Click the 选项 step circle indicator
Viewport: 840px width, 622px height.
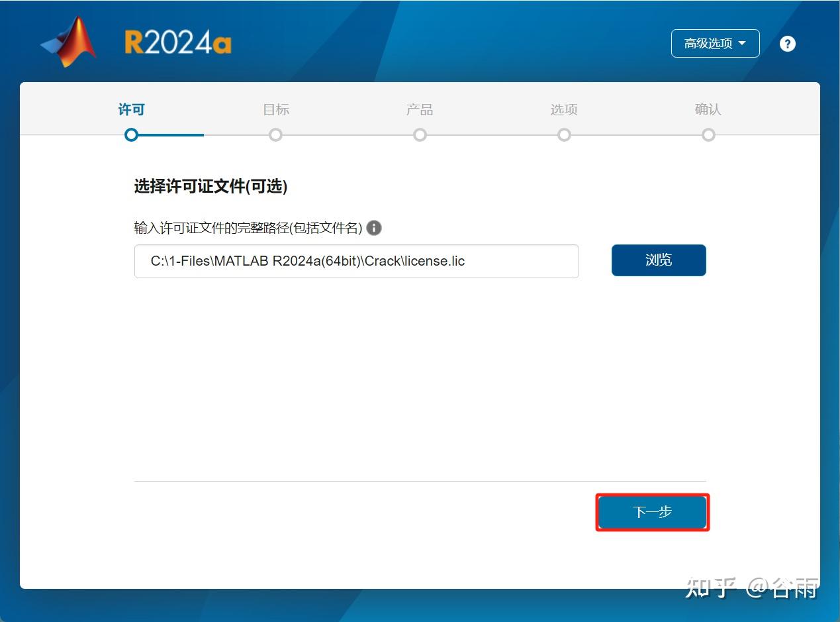tap(564, 134)
